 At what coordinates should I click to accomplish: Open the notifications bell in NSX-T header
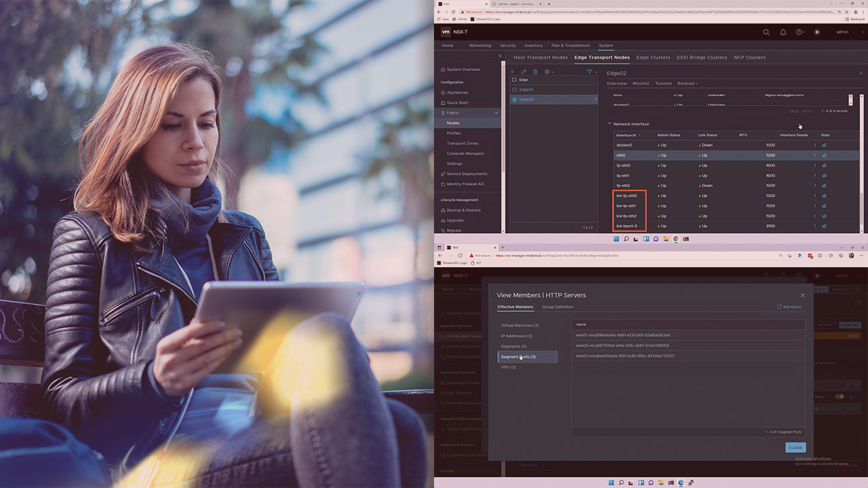pos(783,32)
